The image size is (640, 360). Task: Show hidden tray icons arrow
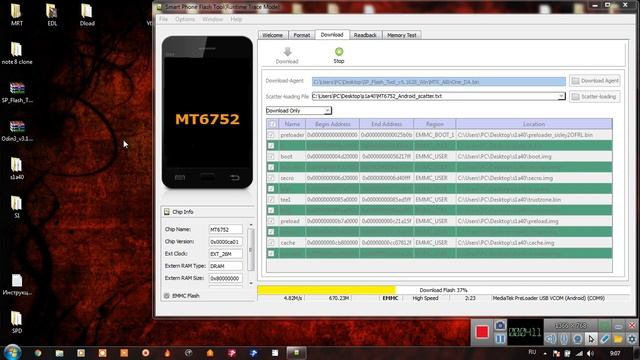(x=545, y=353)
